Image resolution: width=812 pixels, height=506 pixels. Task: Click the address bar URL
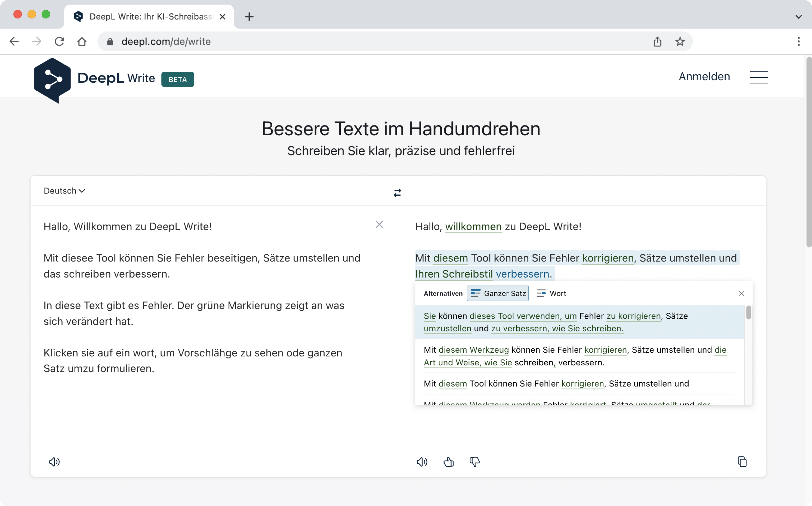tap(166, 42)
